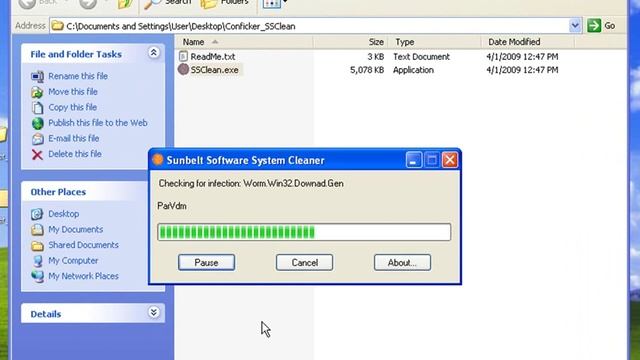The image size is (640, 360).
Task: Open the Address bar dropdown
Action: point(575,26)
